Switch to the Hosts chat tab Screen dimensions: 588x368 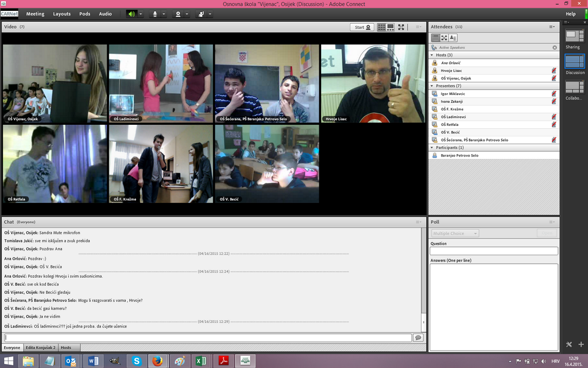pyautogui.click(x=66, y=348)
